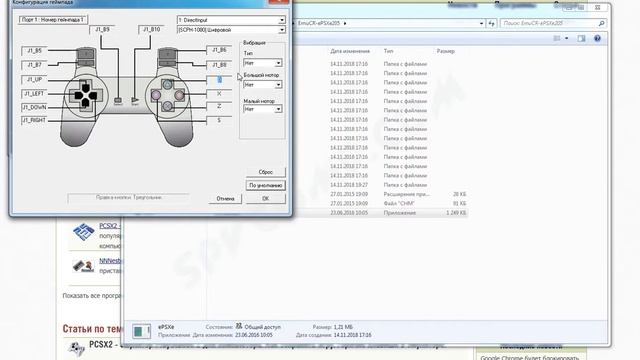Screen dimensions: 640x360
Task: Click the J1_B10 mapping field
Action: pyautogui.click(x=151, y=30)
